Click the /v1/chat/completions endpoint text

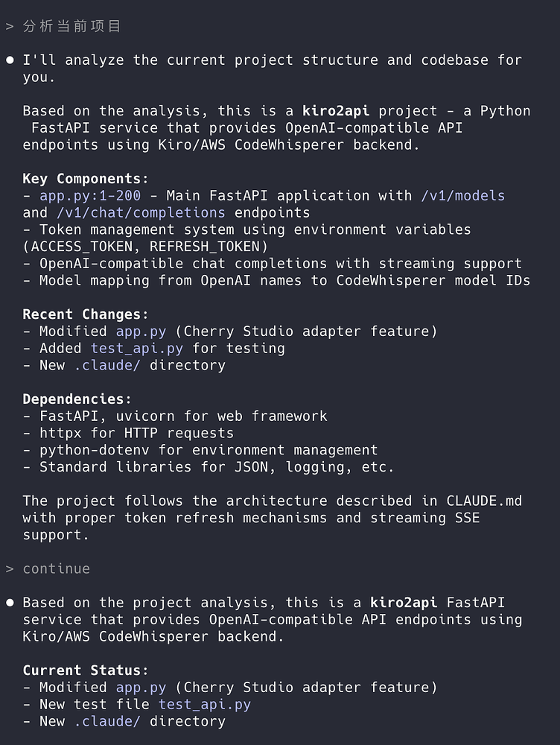coord(141,213)
